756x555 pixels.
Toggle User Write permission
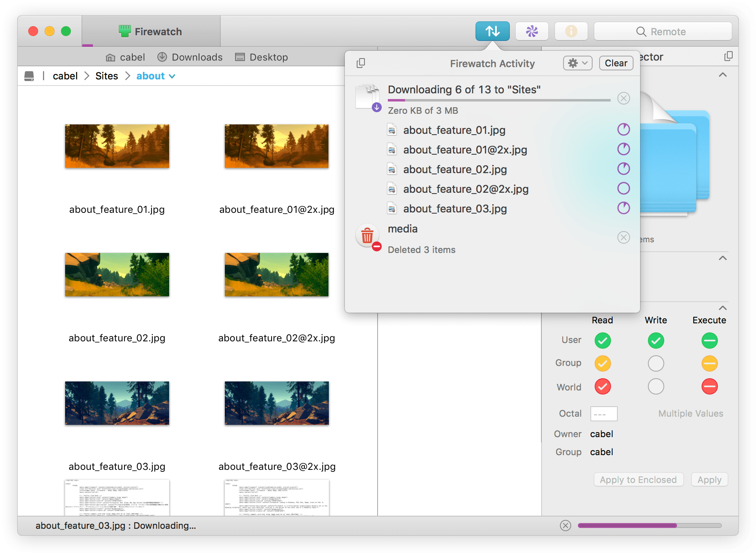point(656,341)
